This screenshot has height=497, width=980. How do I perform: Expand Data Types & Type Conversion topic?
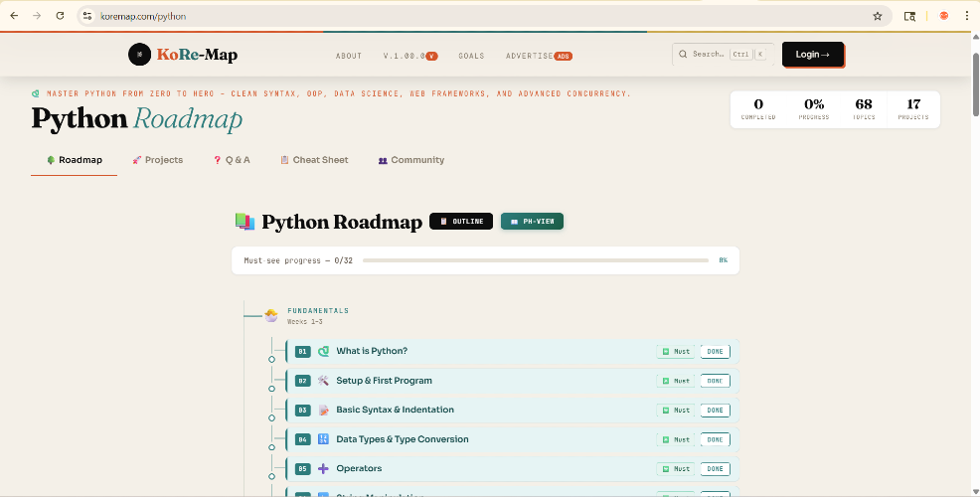[512, 439]
